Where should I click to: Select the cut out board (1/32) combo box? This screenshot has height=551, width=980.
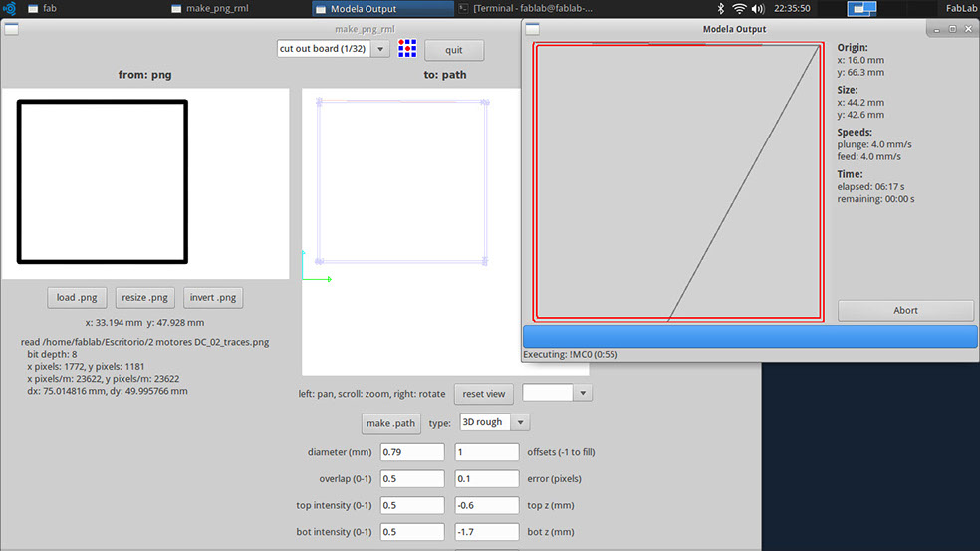click(333, 49)
